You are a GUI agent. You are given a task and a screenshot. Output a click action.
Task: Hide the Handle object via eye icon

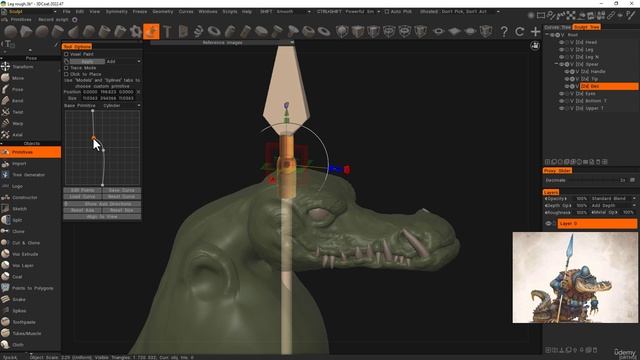pos(567,71)
